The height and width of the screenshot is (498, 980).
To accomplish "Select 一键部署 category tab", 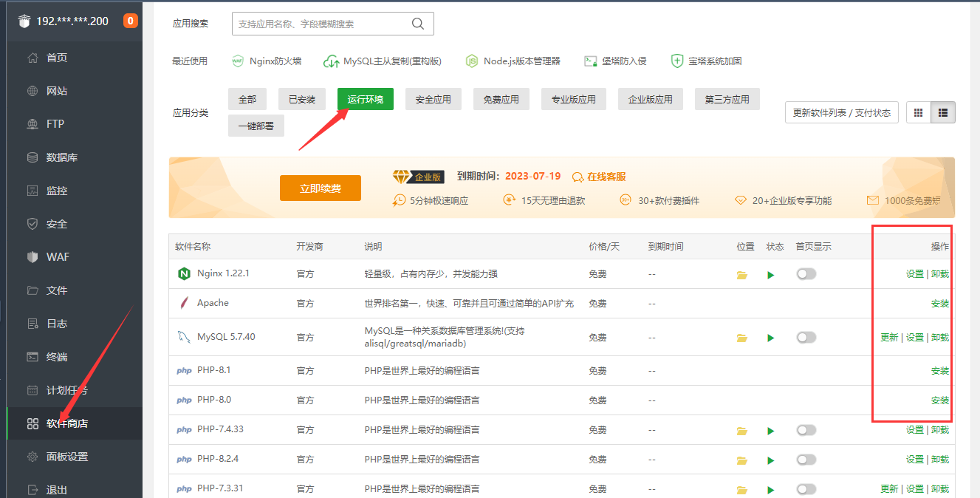I will click(x=256, y=126).
